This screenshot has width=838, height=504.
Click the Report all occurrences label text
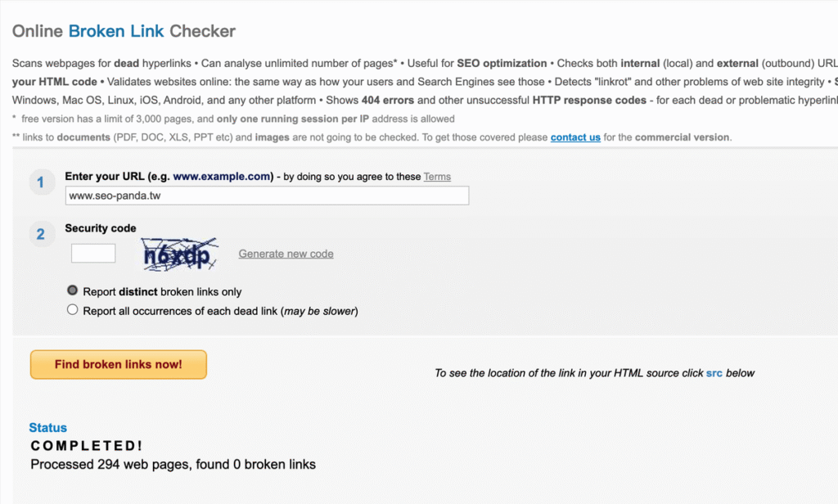tap(220, 311)
